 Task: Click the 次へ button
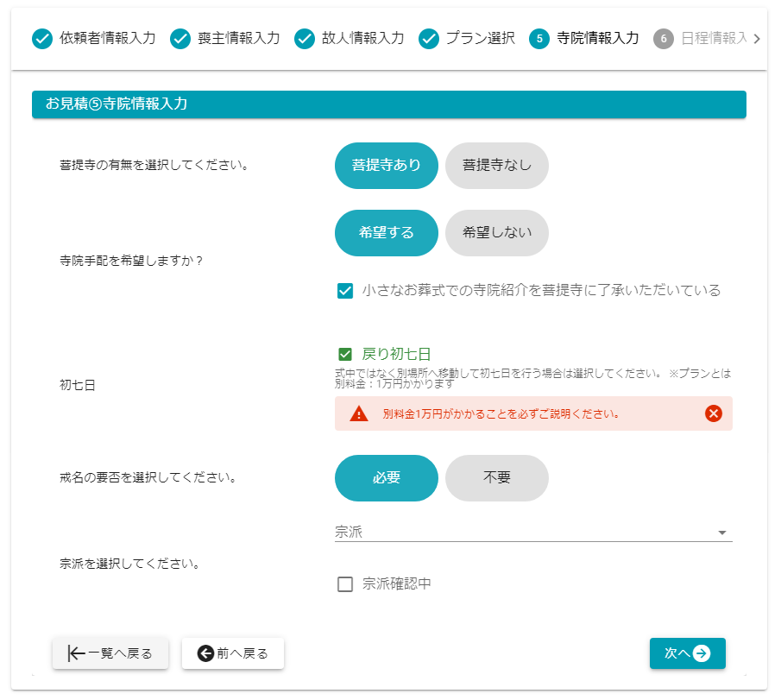687,653
